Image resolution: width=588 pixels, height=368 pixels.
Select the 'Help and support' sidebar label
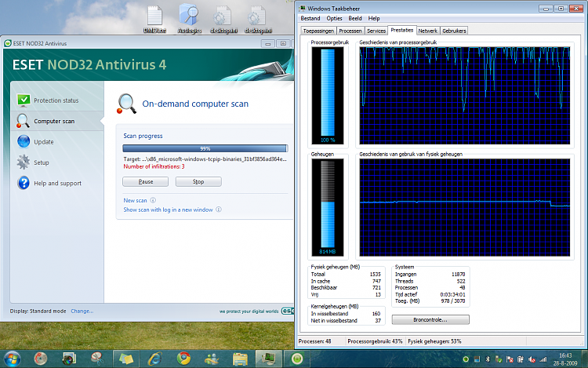[57, 183]
